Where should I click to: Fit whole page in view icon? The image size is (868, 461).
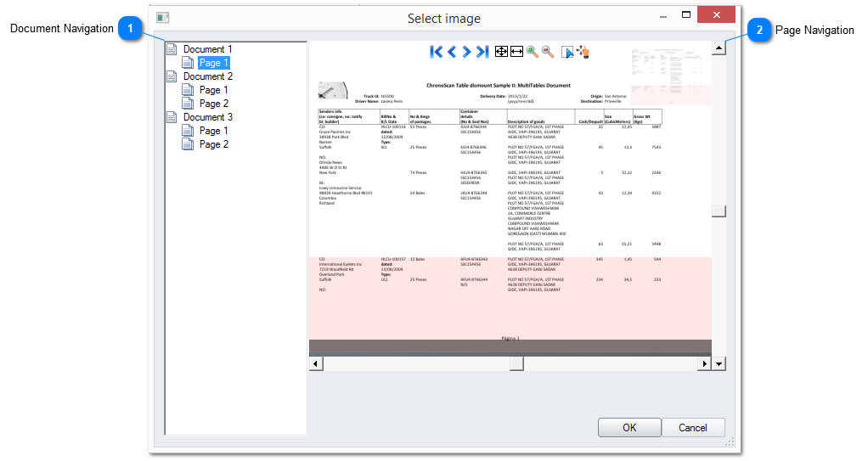501,52
